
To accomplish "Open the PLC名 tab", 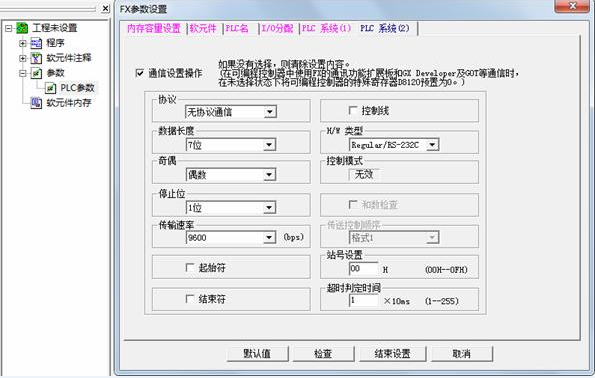I will pos(237,28).
